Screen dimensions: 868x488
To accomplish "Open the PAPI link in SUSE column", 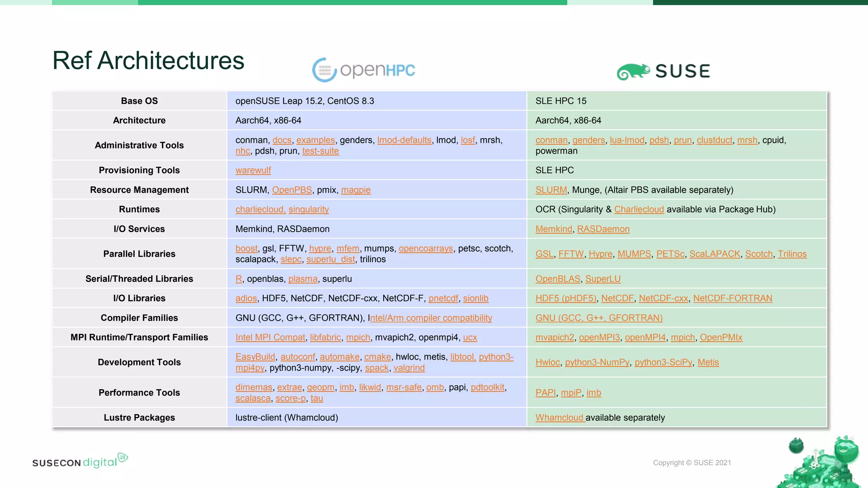I will click(545, 393).
